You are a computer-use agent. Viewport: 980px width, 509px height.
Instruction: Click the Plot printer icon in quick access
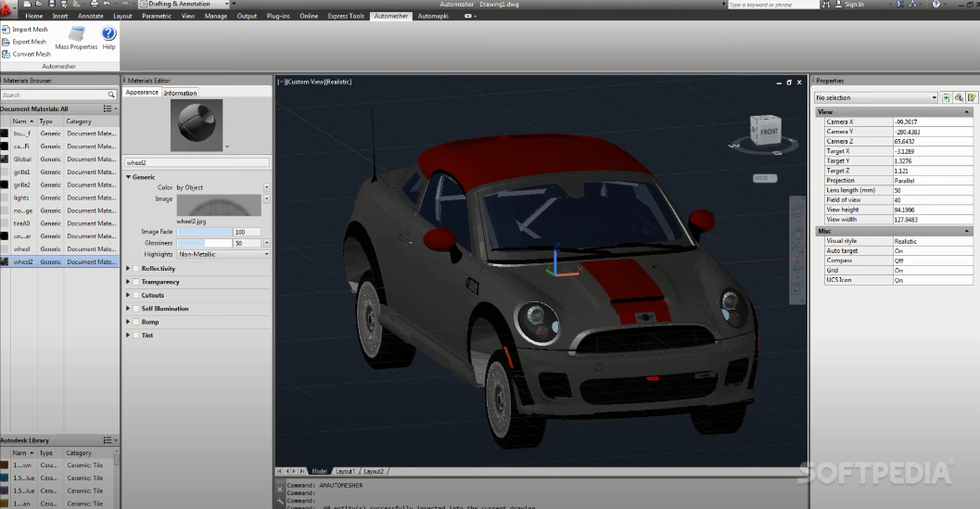tap(94, 4)
